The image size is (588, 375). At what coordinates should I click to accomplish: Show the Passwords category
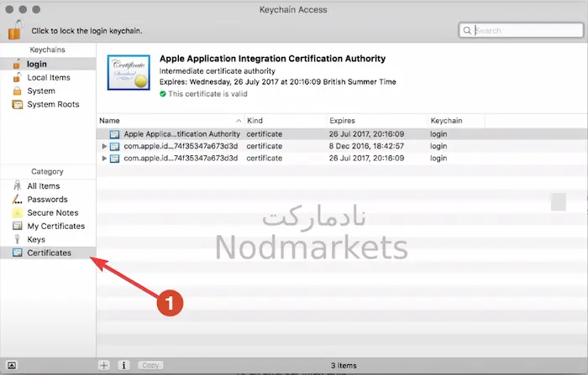[48, 200]
